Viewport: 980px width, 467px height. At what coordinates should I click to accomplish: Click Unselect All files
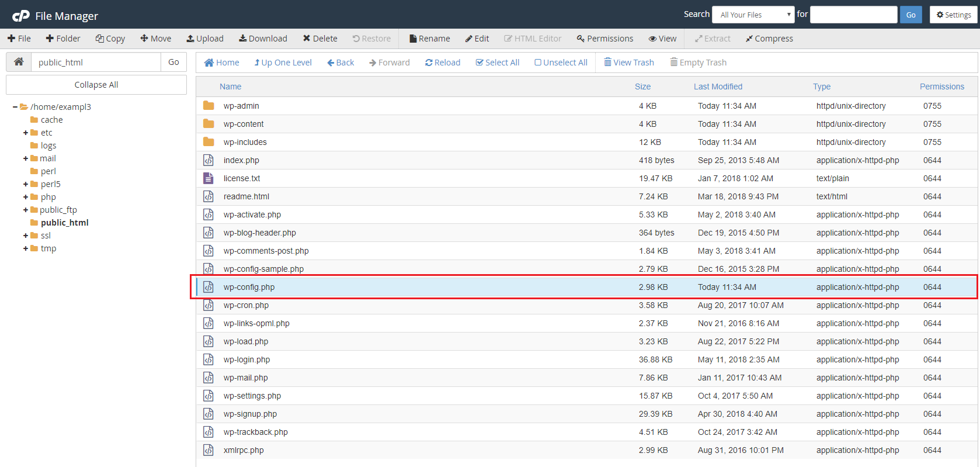(x=561, y=63)
